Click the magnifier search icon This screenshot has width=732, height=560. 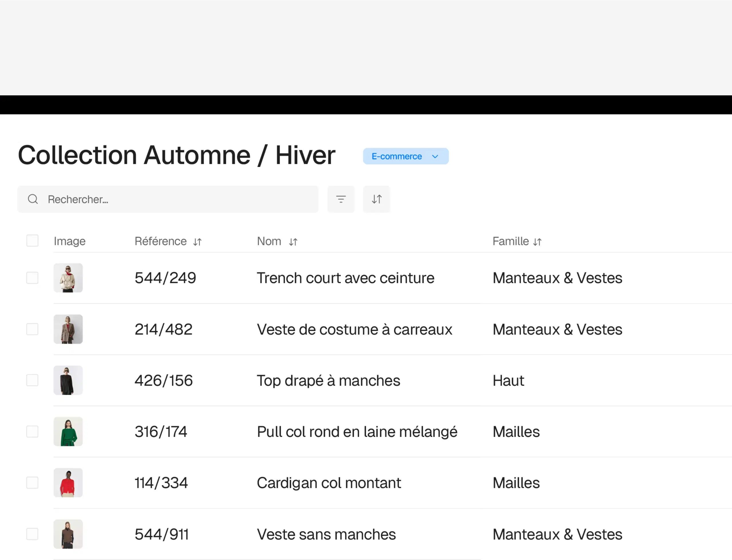pyautogui.click(x=33, y=199)
